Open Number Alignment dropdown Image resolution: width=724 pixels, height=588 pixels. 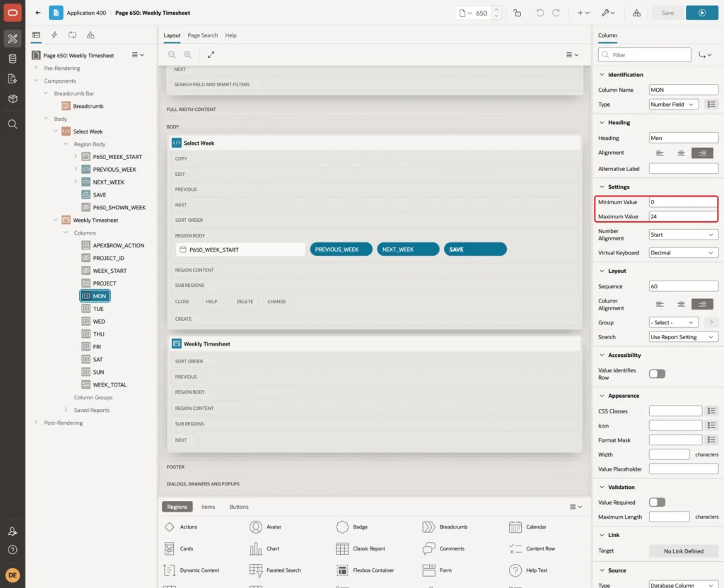point(684,235)
